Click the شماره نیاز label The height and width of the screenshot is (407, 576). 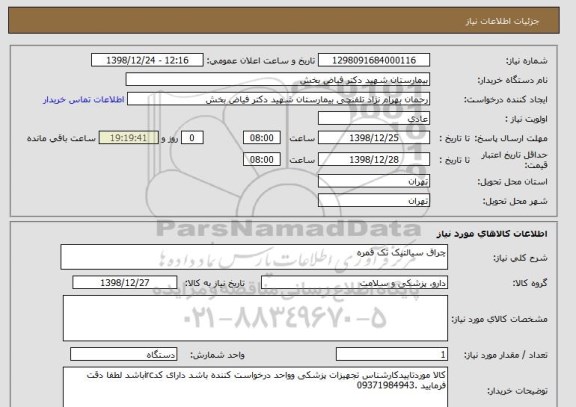527,61
